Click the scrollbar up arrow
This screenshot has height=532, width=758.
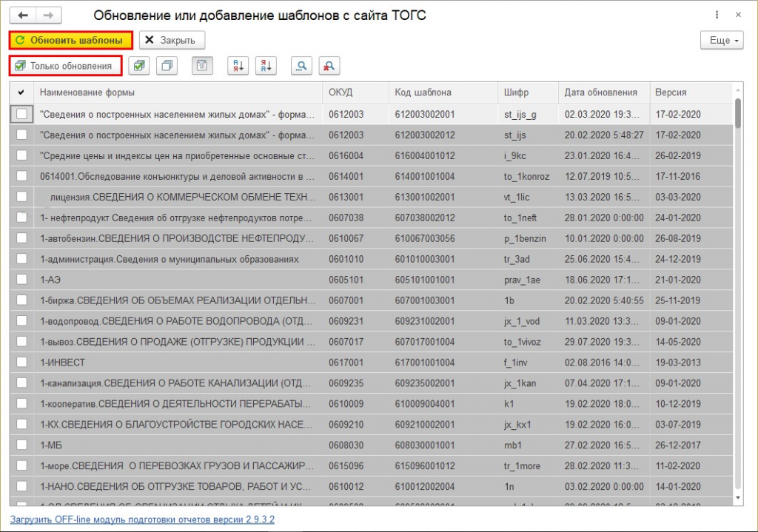click(x=738, y=90)
